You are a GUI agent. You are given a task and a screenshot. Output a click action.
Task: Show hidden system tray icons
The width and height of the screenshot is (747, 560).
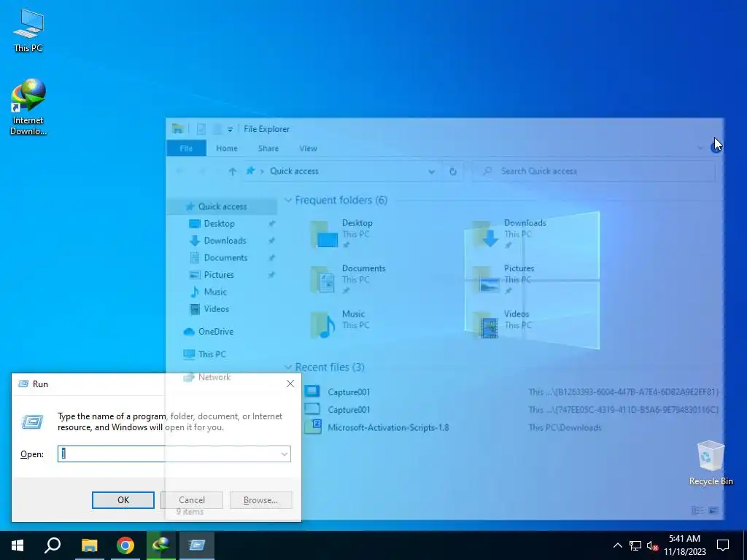617,545
